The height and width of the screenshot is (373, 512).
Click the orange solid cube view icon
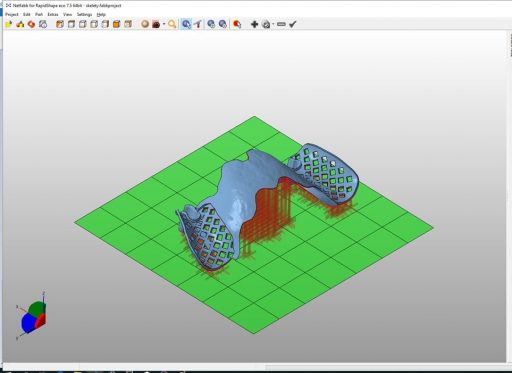click(116, 24)
